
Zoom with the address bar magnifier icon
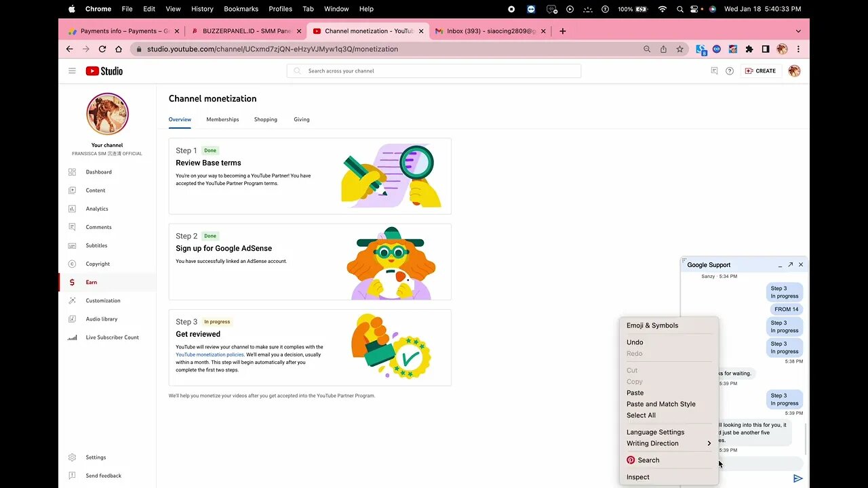click(x=647, y=49)
